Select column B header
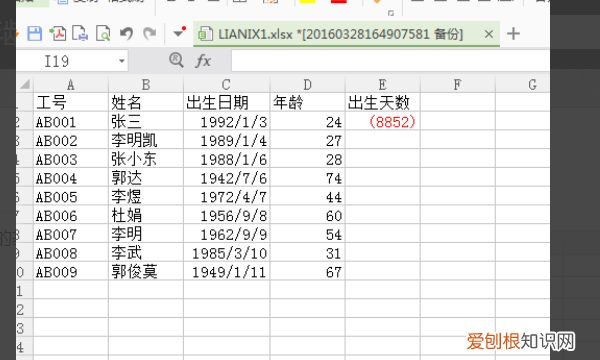This screenshot has height=360, width=600. click(x=146, y=85)
